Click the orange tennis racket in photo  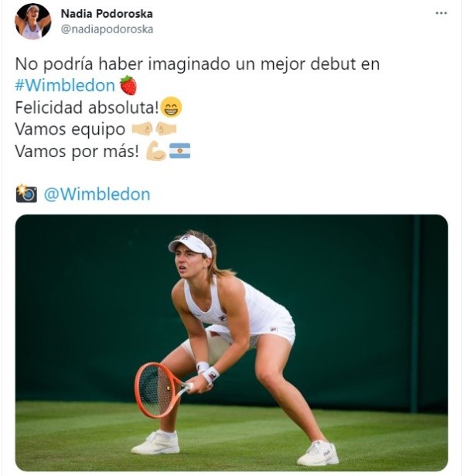tap(161, 390)
